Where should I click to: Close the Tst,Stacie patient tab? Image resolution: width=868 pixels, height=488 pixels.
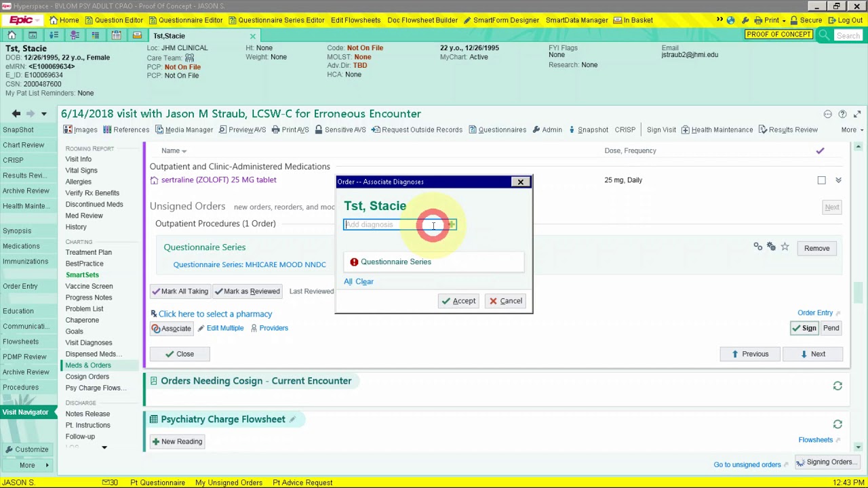[253, 36]
